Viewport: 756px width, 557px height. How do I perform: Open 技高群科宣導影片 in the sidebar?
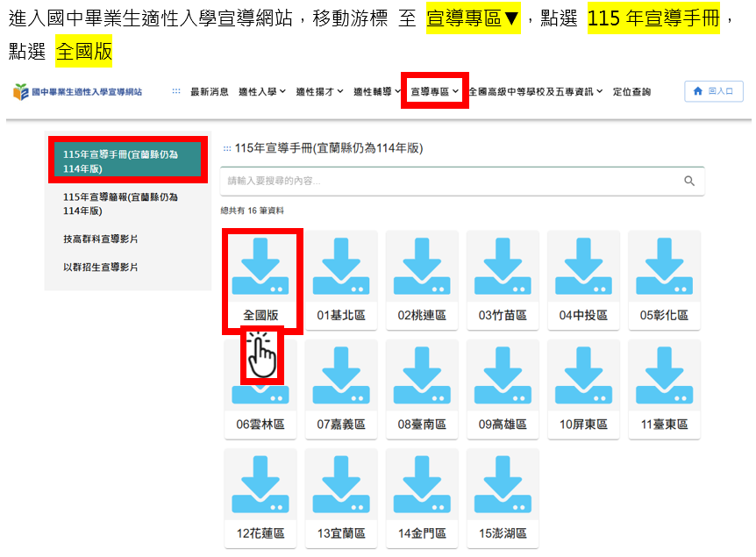point(101,239)
